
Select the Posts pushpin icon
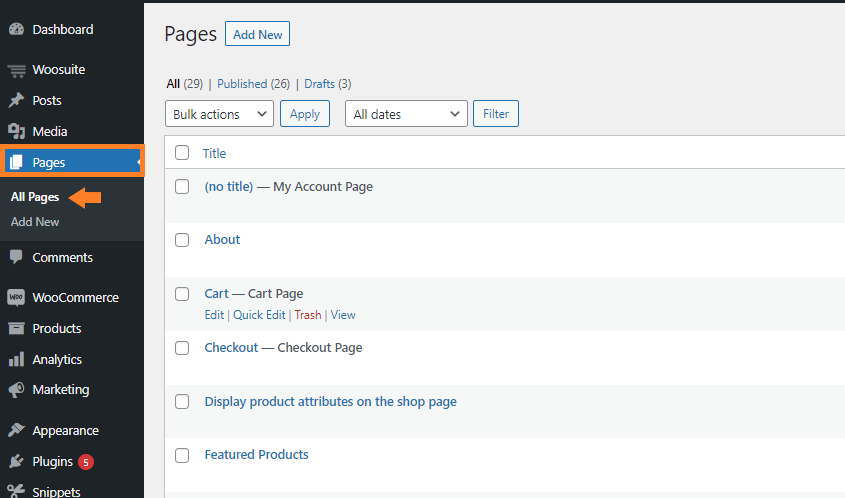click(17, 100)
